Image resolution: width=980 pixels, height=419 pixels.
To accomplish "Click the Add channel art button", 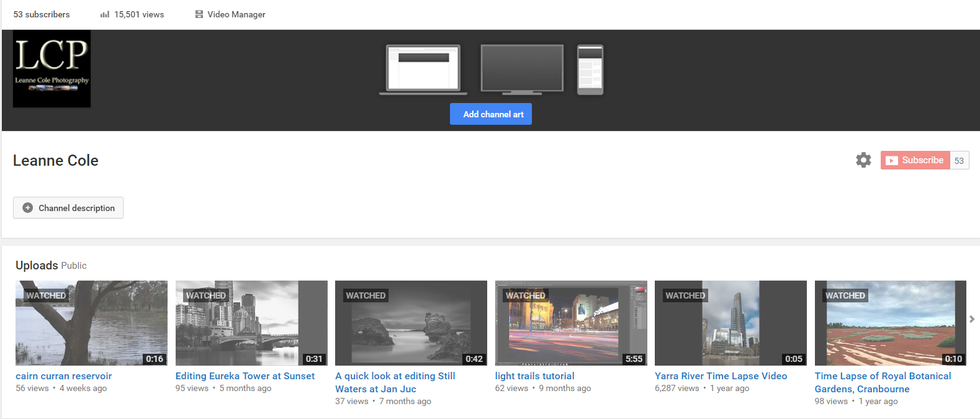I will point(490,114).
